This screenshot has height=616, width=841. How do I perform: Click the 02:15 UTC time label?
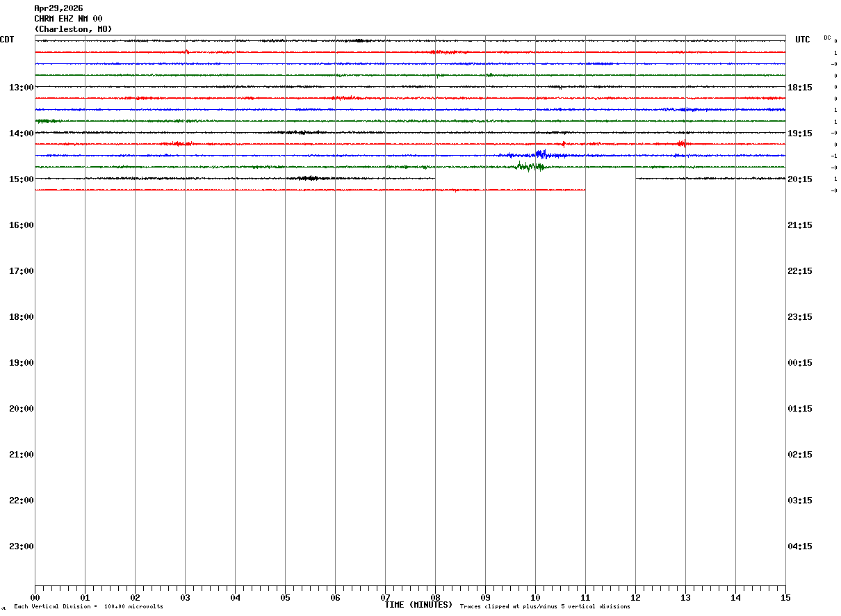click(800, 454)
